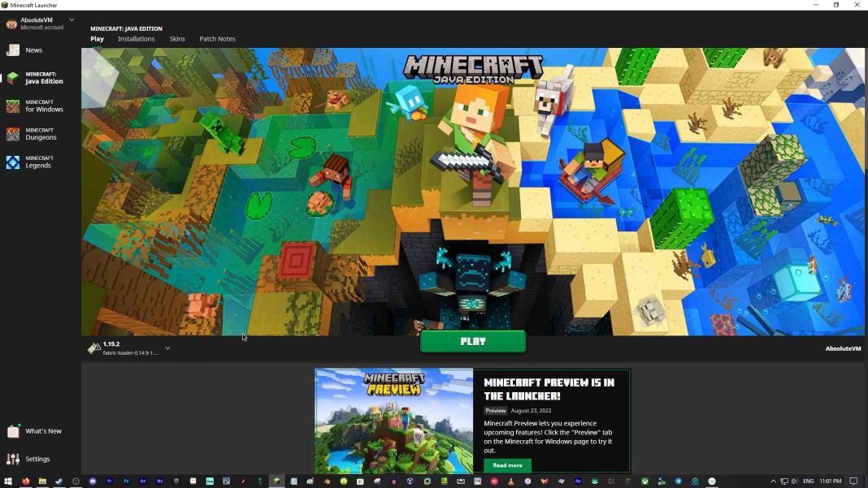
Task: Click the AbsoluteVM account avatar
Action: (11, 24)
